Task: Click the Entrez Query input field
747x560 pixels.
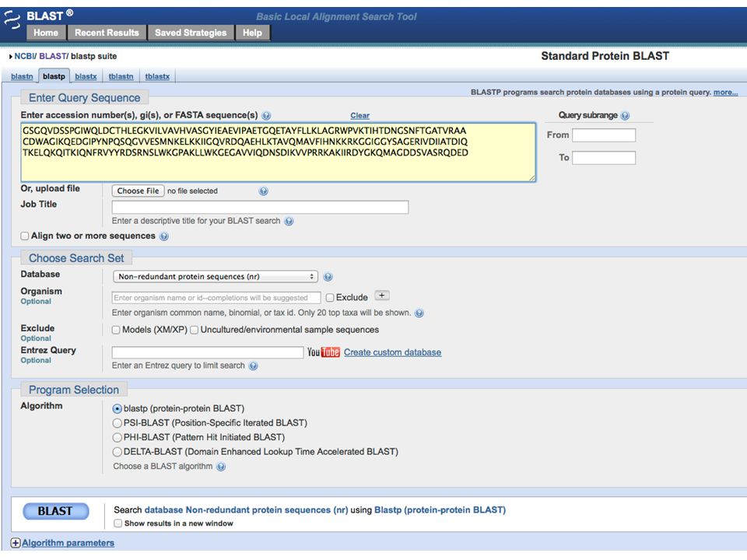Action: coord(208,352)
